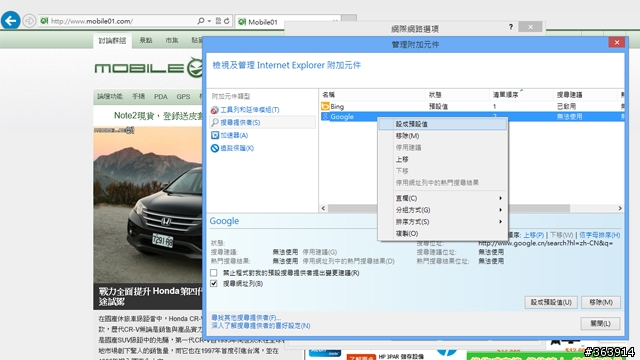Click the 設成預設值(U) button
Viewport: 640px width, 360px height.
551,302
